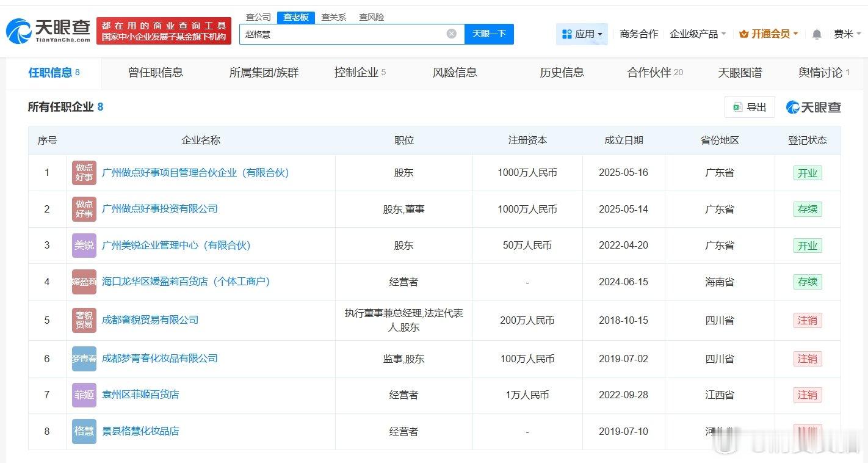868x463 pixels.
Task: Click the 海南省 region cell
Action: point(720,282)
